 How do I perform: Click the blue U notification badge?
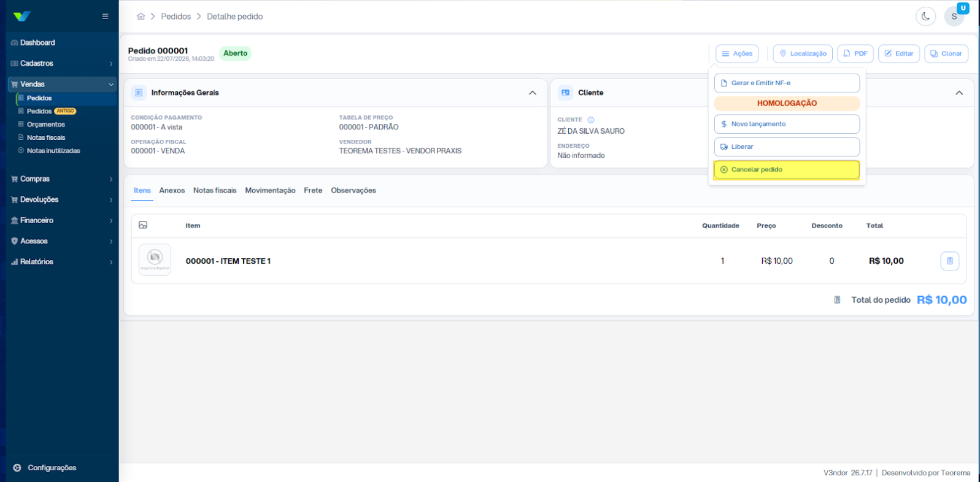coord(963,8)
